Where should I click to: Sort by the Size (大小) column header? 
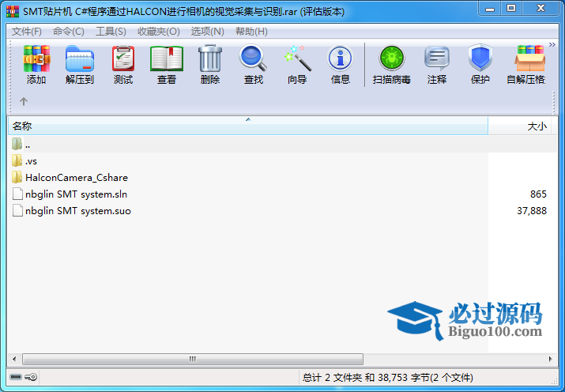click(x=520, y=126)
